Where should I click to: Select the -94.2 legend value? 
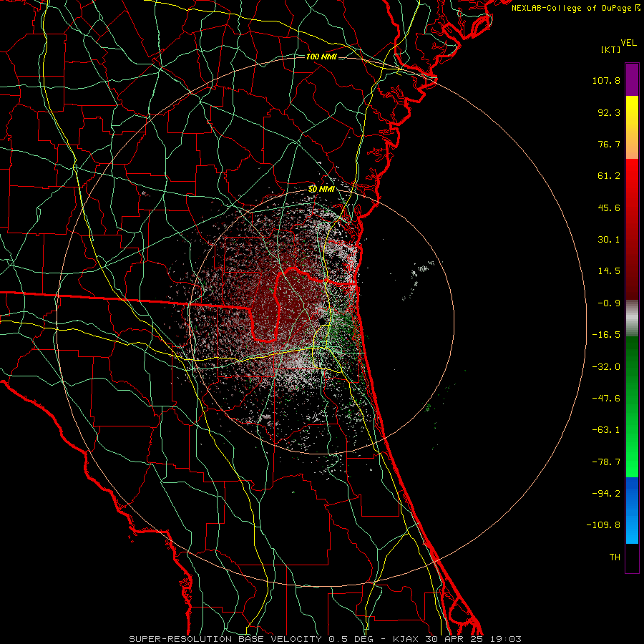point(606,494)
